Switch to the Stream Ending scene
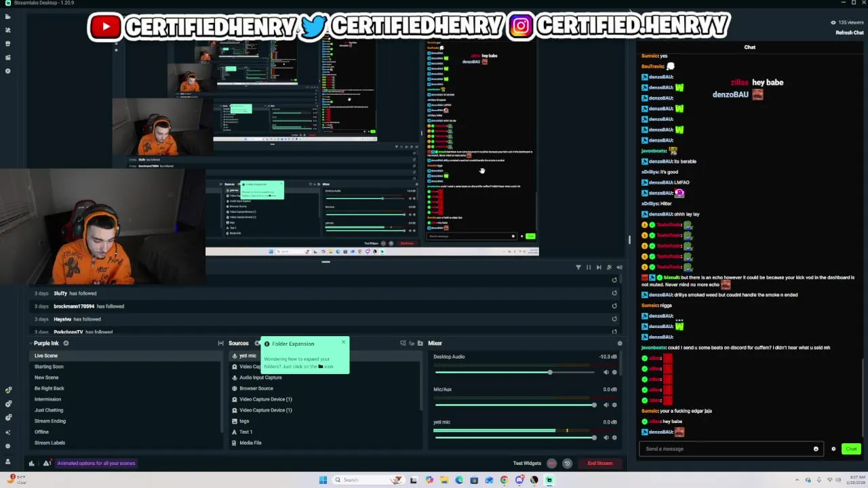This screenshot has width=868, height=488. pos(126,421)
